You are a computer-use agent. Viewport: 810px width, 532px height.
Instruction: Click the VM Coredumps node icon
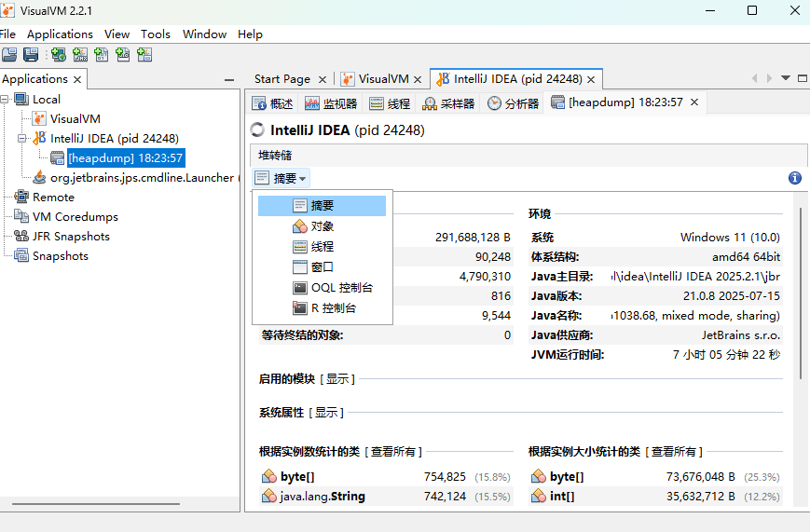(21, 216)
